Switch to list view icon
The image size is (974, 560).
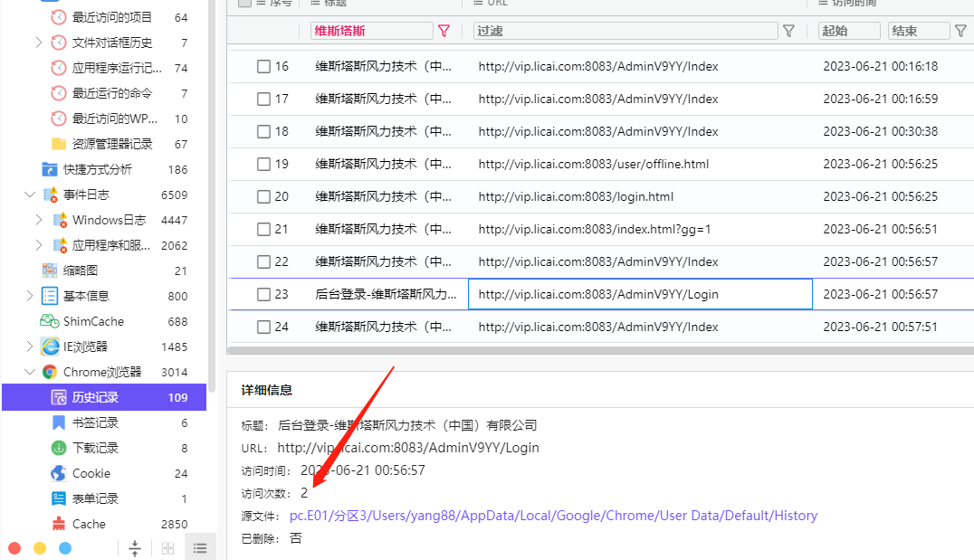click(200, 548)
